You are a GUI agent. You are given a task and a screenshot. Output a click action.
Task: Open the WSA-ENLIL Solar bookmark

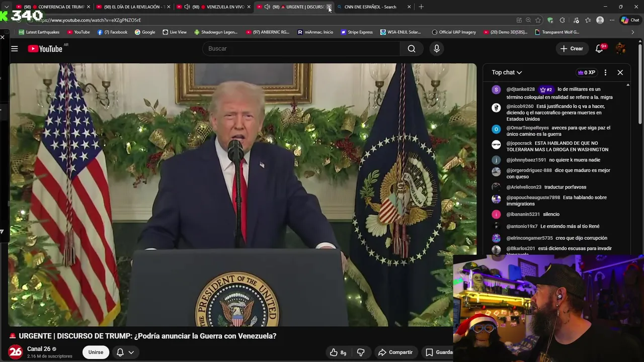click(x=400, y=32)
